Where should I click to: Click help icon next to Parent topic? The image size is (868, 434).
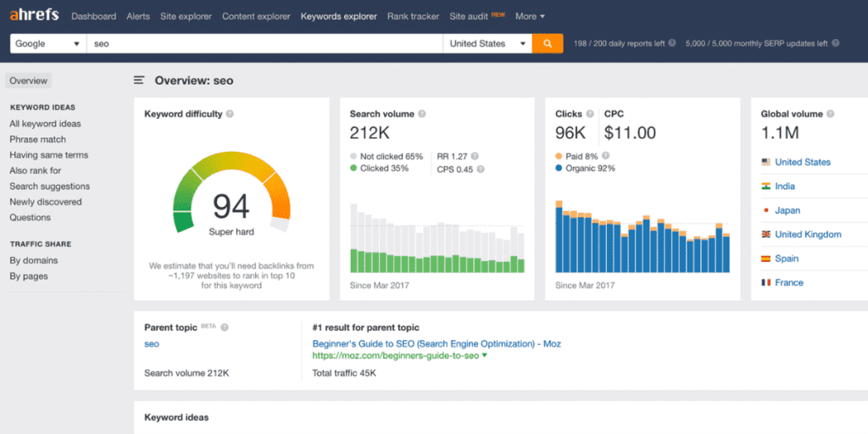click(x=225, y=327)
